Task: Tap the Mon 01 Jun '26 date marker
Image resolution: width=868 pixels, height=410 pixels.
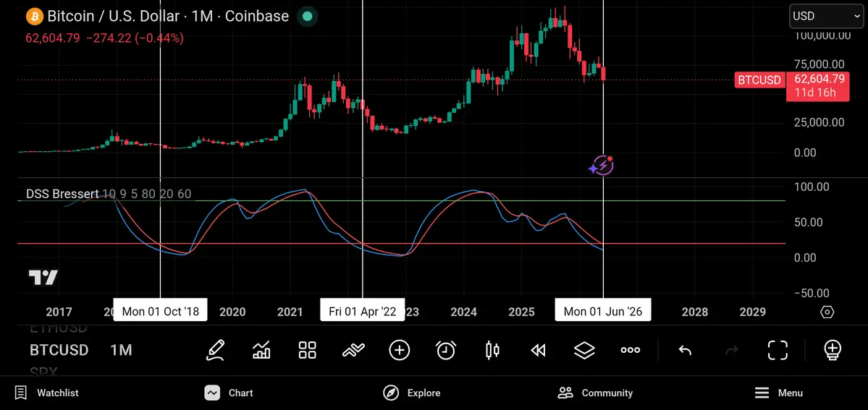Action: click(603, 311)
